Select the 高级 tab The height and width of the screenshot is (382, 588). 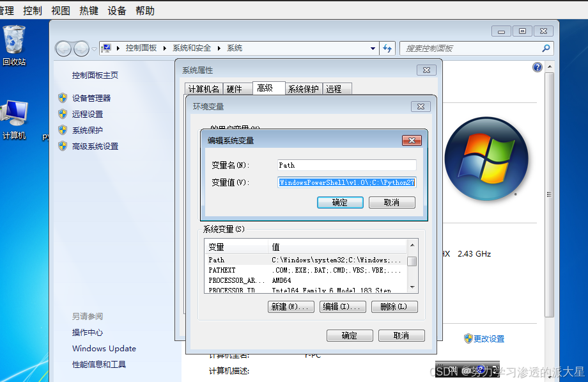pos(268,88)
